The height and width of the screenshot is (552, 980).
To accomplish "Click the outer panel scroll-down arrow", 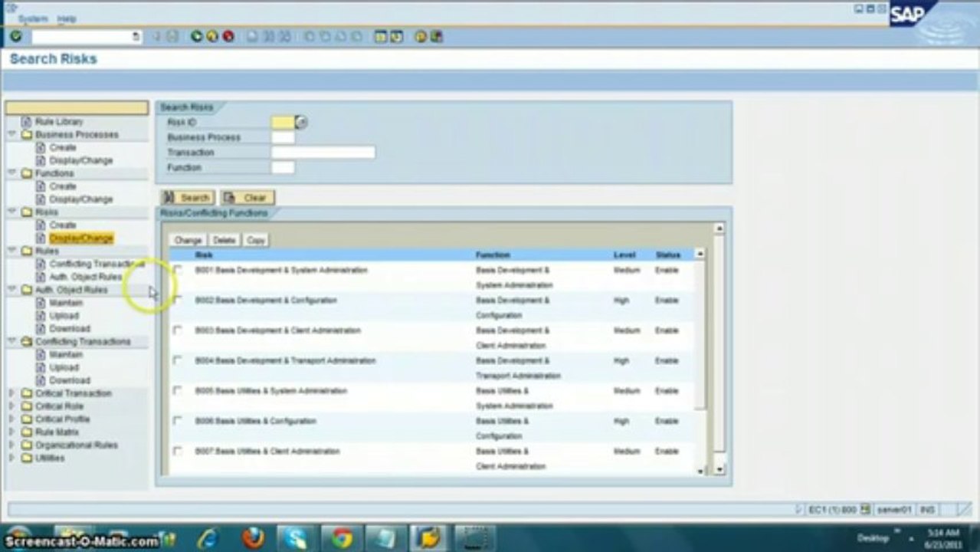I will tap(719, 469).
